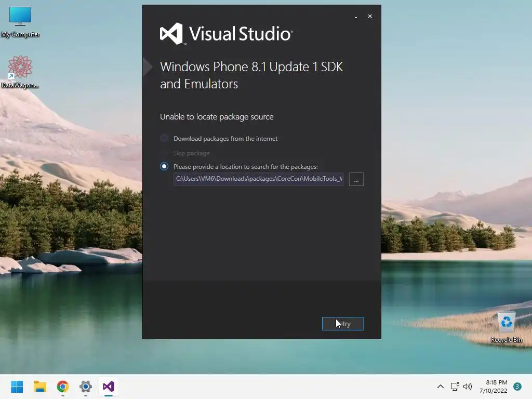532x399 pixels.
Task: Minimize the Visual Studio installer window
Action: click(x=355, y=17)
